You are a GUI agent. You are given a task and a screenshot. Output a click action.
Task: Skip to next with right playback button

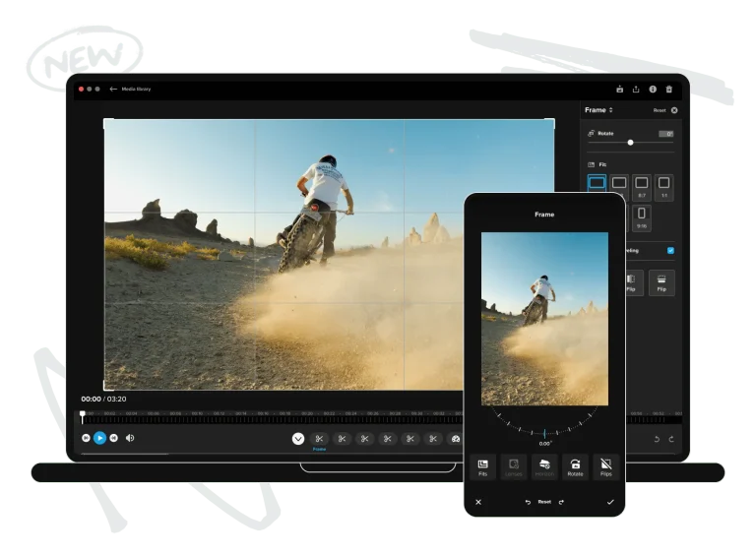click(114, 438)
